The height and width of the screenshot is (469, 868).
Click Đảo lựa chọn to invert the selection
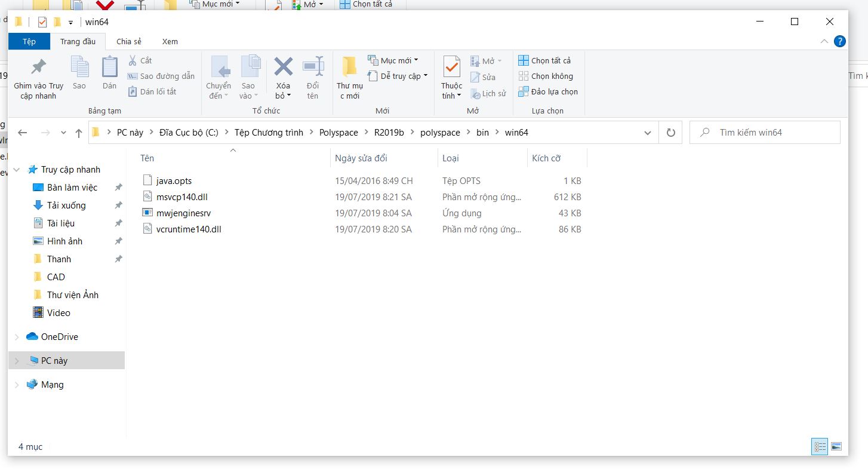coord(548,91)
